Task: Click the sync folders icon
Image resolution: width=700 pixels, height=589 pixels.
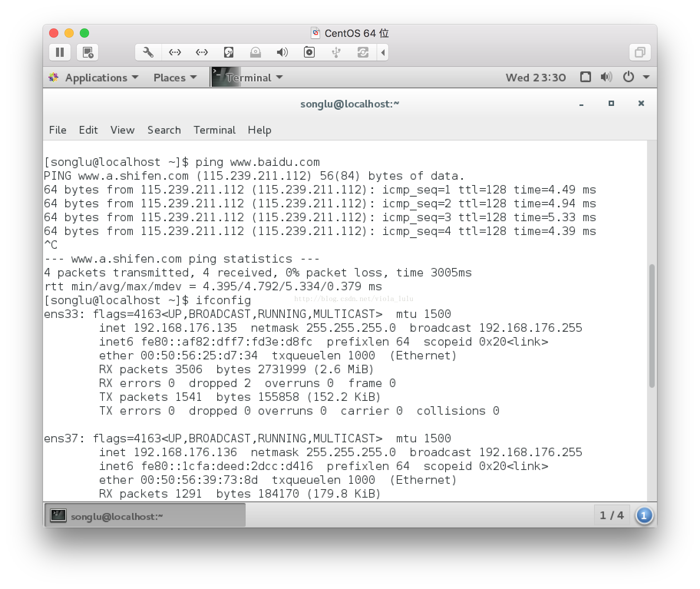Action: click(x=363, y=52)
